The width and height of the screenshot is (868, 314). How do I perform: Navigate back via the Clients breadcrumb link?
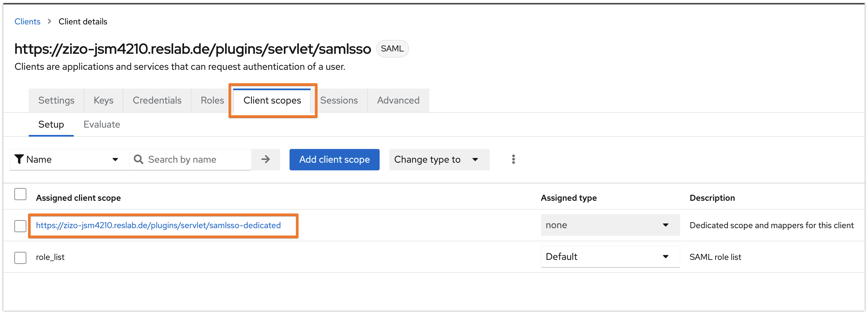pyautogui.click(x=27, y=21)
